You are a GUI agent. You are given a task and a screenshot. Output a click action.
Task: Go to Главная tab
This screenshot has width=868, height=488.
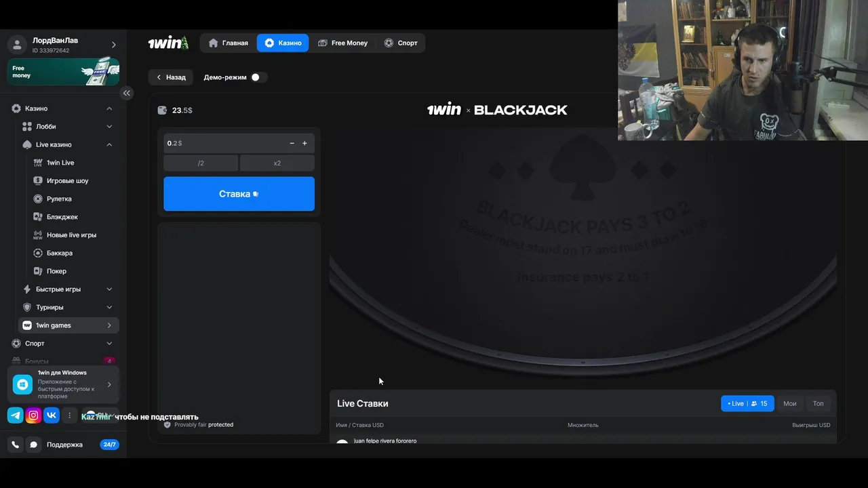click(228, 43)
